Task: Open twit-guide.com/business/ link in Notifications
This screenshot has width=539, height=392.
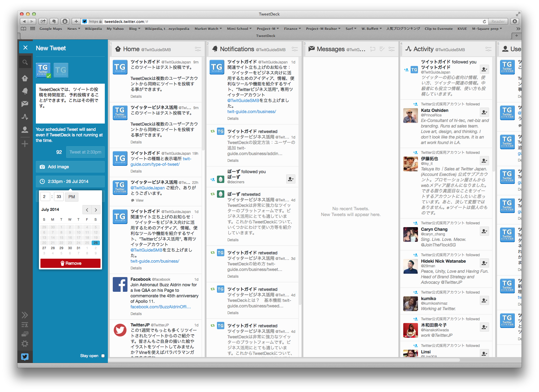Action: [252, 112]
